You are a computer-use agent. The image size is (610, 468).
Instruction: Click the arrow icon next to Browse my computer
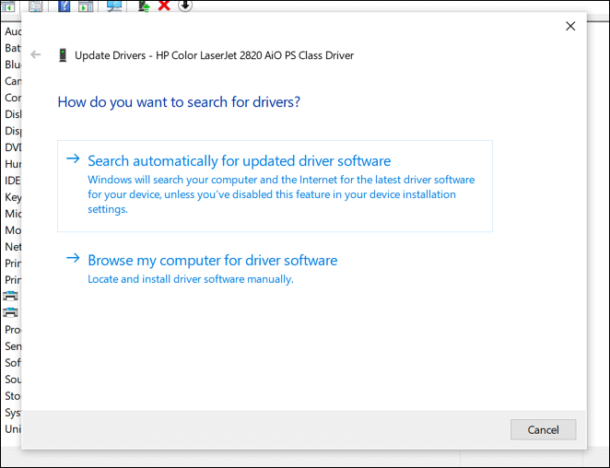click(x=73, y=258)
